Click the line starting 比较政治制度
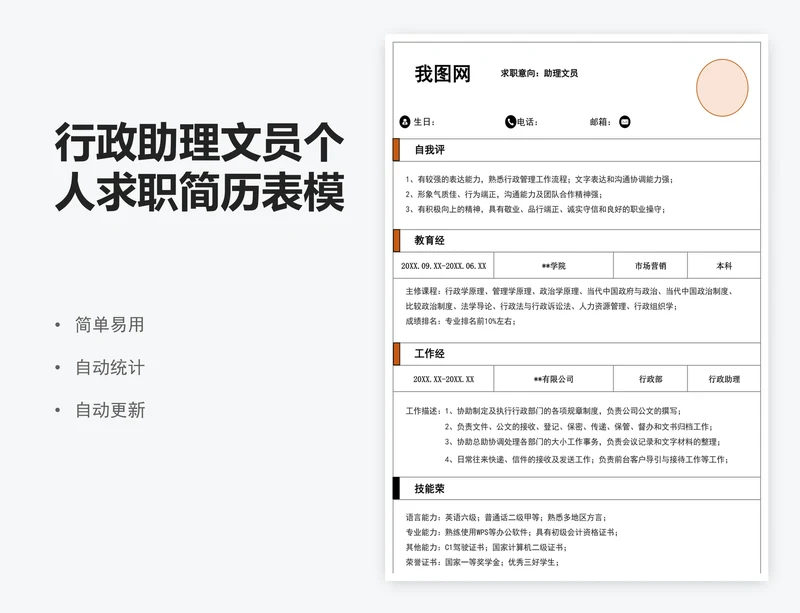 tap(541, 306)
